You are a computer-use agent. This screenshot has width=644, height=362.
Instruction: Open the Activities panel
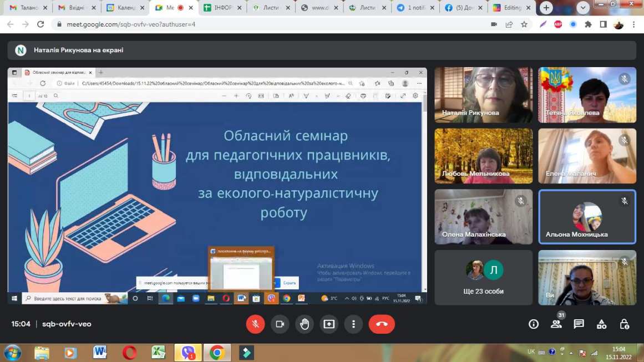point(601,324)
